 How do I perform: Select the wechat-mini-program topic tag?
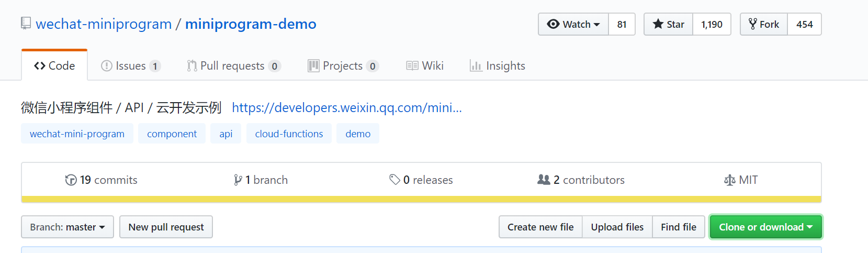pos(77,134)
